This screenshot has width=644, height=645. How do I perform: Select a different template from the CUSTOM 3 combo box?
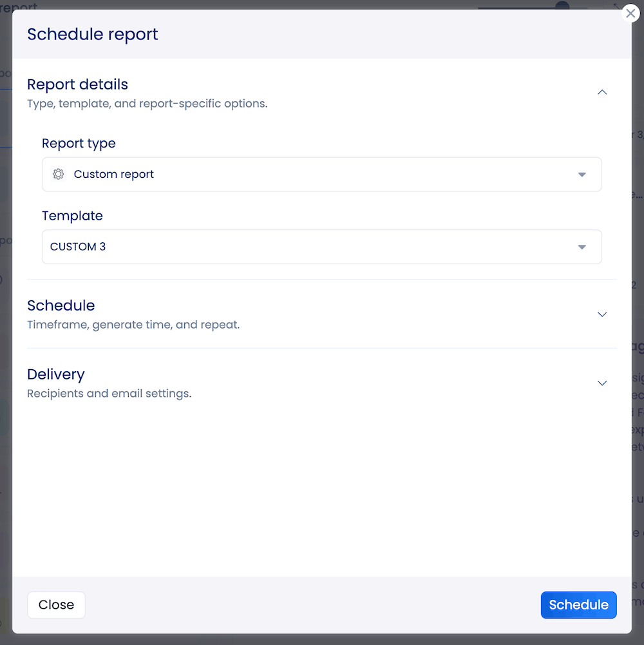[322, 247]
